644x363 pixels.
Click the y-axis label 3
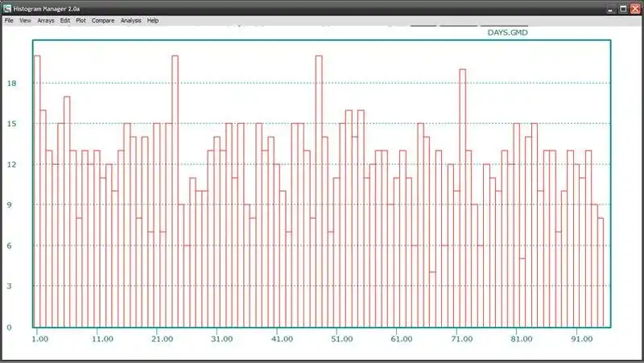click(10, 286)
